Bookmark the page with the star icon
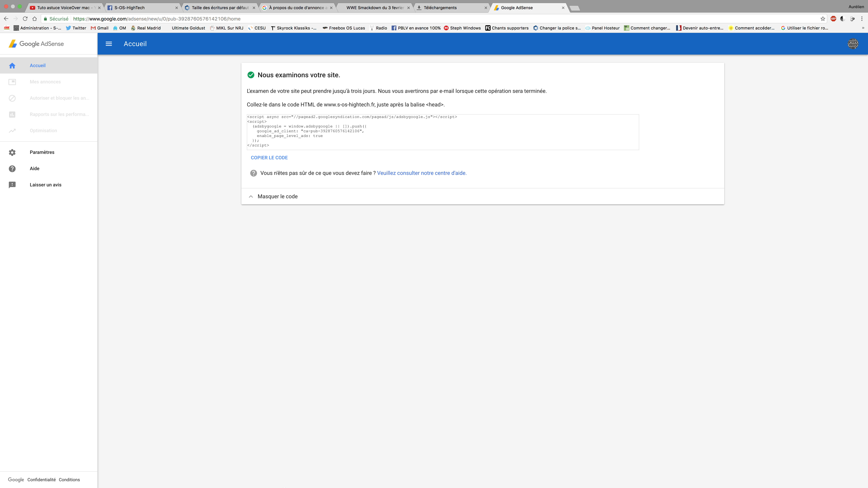 click(x=823, y=19)
